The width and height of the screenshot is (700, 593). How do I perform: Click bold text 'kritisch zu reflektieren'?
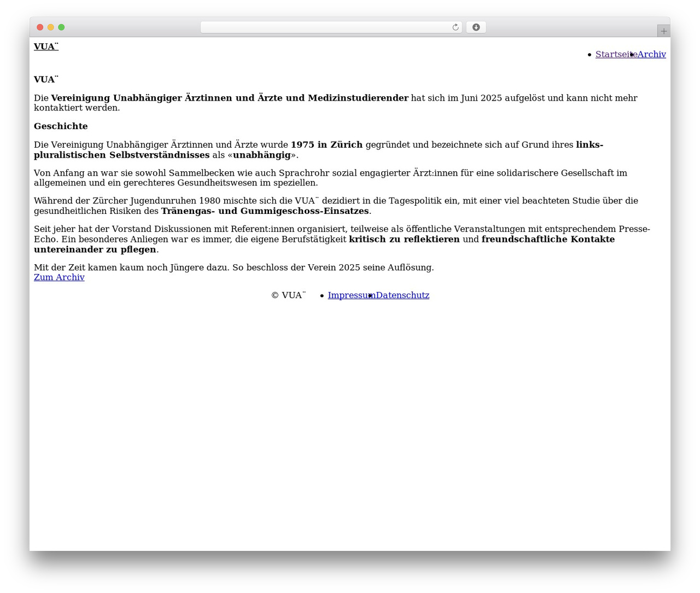pyautogui.click(x=404, y=240)
